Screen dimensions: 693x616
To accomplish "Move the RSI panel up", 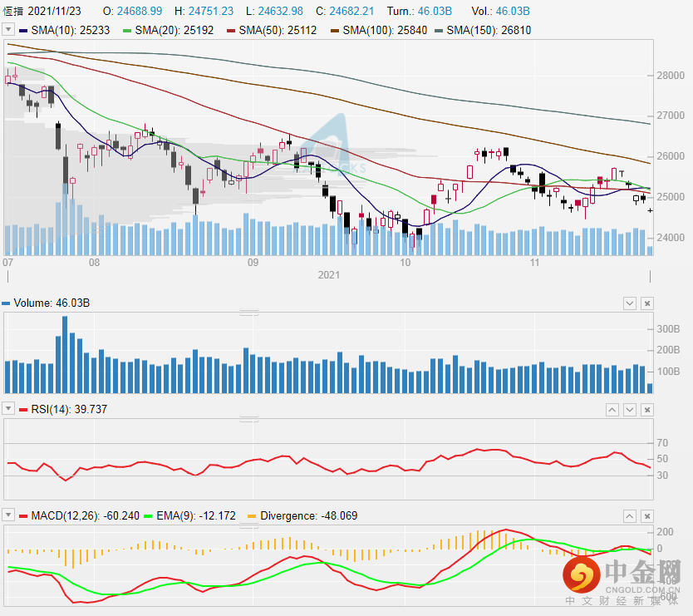I will tap(612, 410).
